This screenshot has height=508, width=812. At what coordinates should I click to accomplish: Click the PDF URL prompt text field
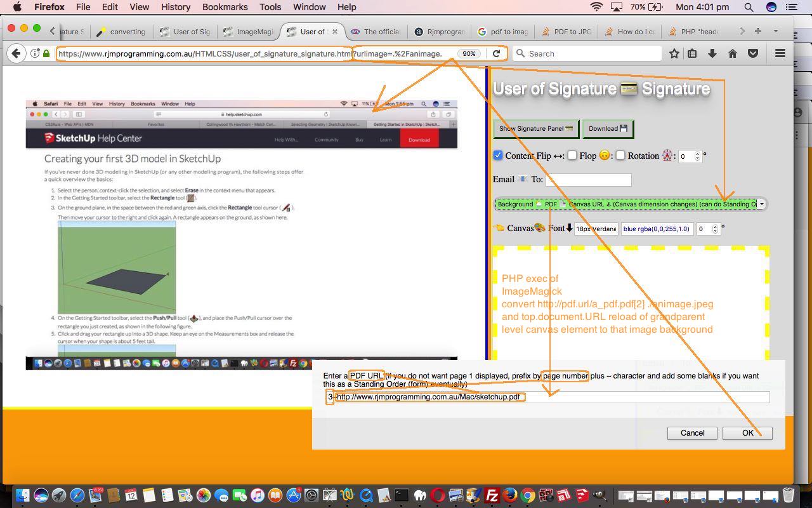coord(547,397)
